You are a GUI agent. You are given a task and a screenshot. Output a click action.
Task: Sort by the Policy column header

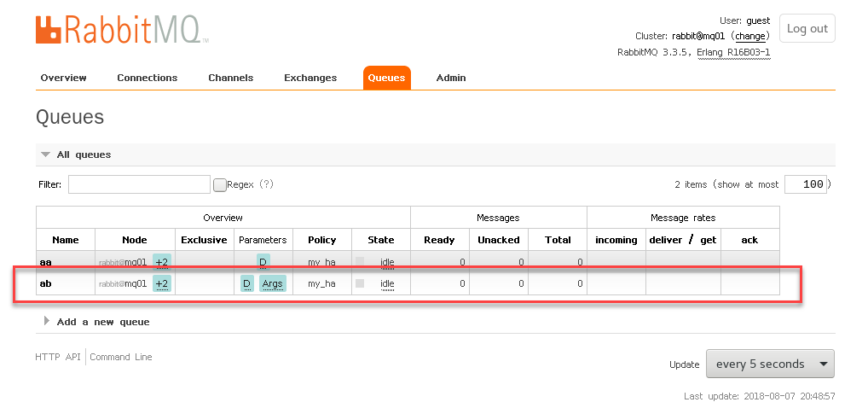pos(322,240)
